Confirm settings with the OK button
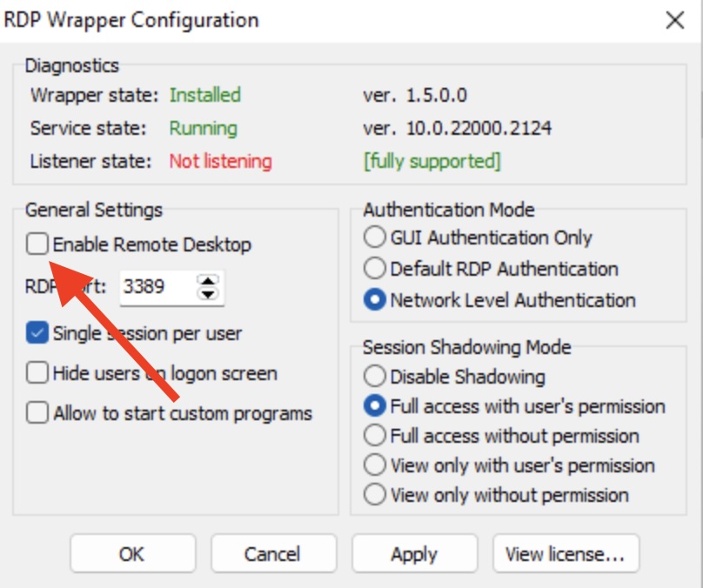 (x=133, y=553)
